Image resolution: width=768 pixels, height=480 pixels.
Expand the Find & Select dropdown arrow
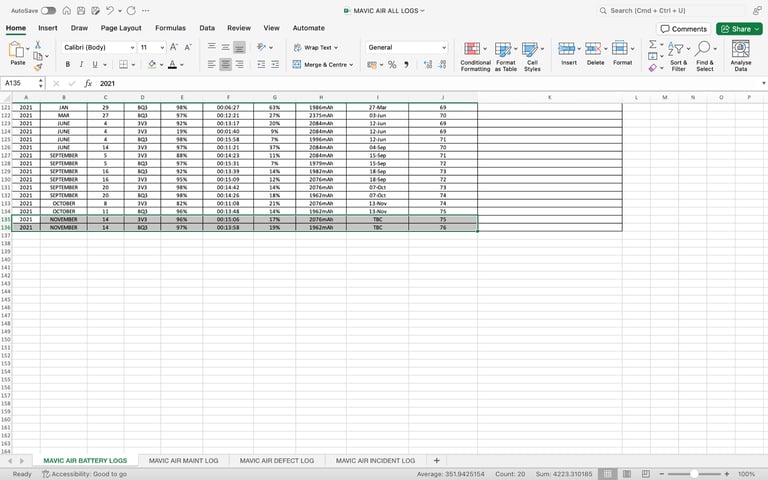(715, 48)
